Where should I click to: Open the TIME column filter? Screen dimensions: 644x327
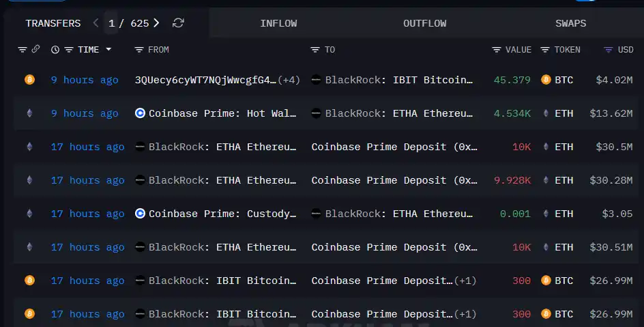[69, 50]
